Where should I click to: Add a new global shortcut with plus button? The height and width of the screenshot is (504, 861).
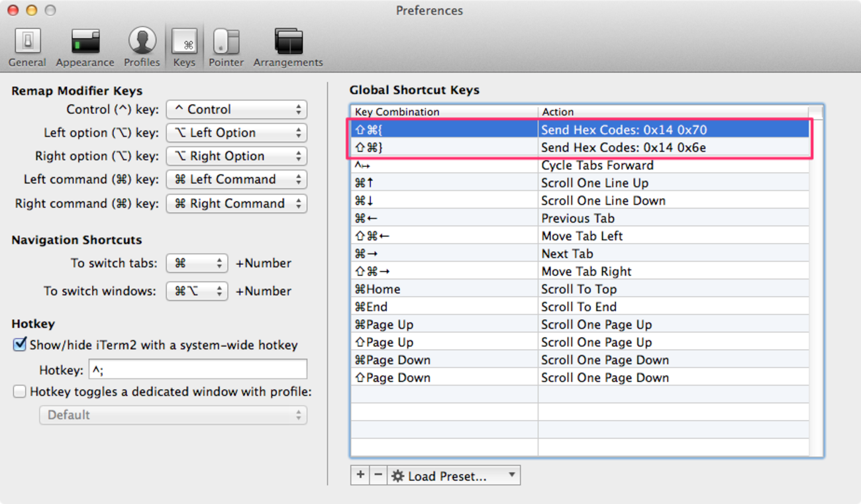[360, 476]
